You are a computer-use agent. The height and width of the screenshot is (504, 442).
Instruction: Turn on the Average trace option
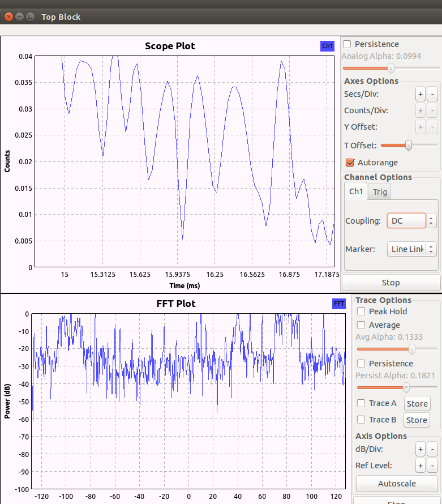(361, 325)
